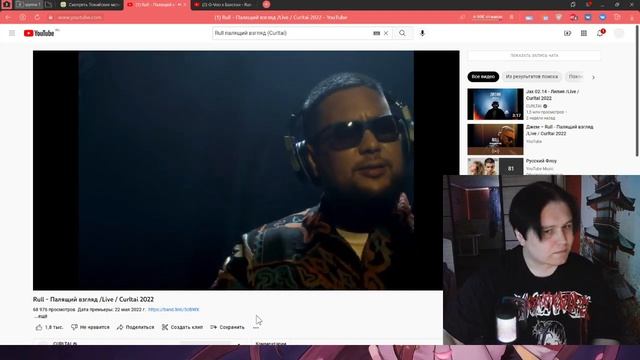Open the Jax 02.14 Лилия video title
This screenshot has height=360, width=640.
coord(552,95)
